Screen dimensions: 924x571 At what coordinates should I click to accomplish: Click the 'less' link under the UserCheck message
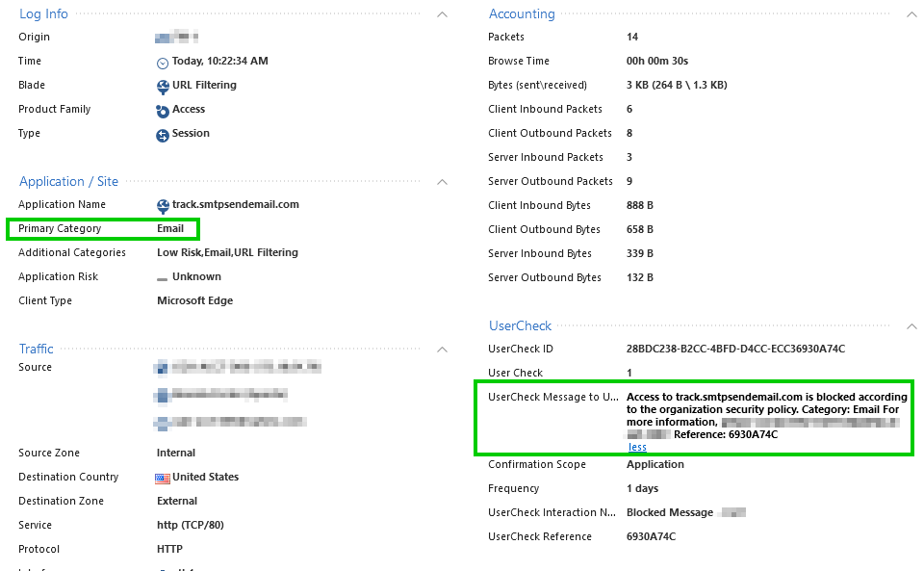coord(636,447)
